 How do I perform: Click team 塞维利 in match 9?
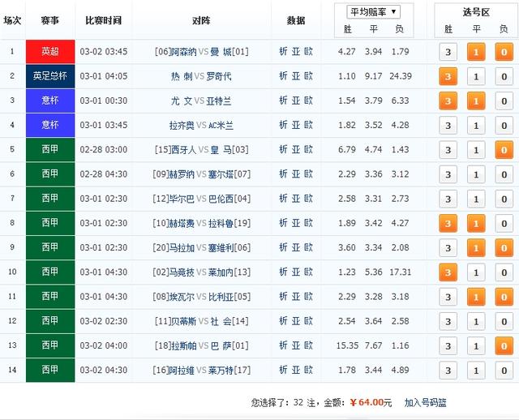point(221,248)
